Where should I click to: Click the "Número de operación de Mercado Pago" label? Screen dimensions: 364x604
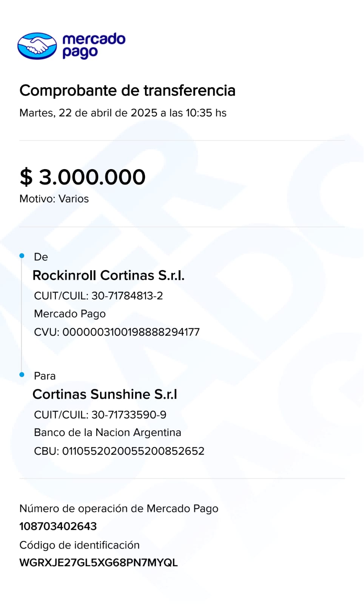(x=119, y=508)
